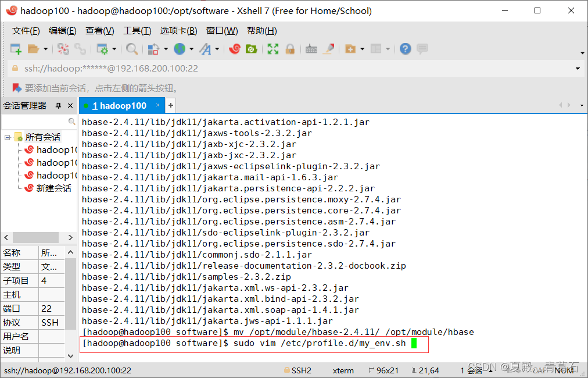The width and height of the screenshot is (588, 378).
Task: Collapse the 所有会话 tree node
Action: click(7, 137)
